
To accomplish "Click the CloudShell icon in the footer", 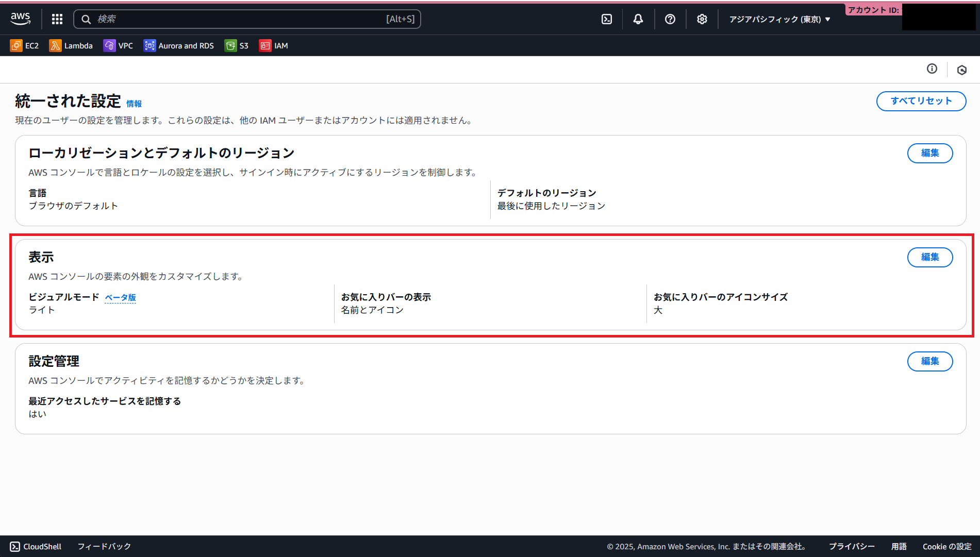I will tap(15, 547).
